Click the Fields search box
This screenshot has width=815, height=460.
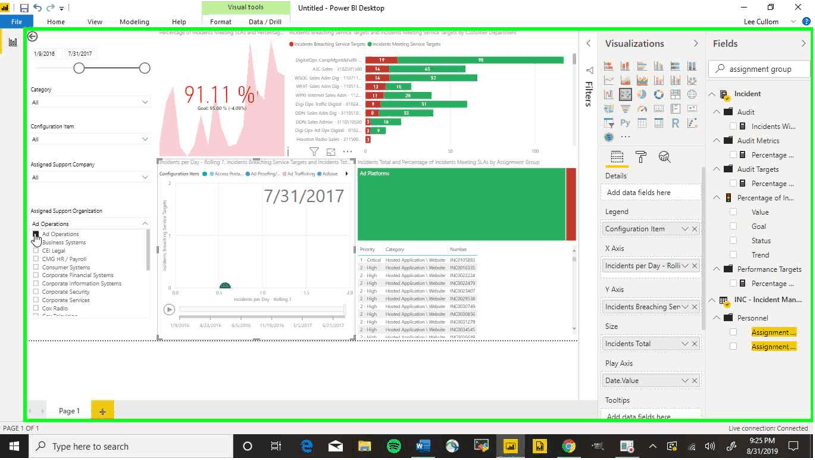click(760, 69)
